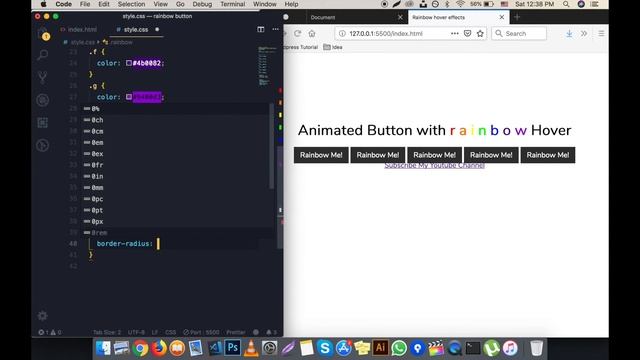Image resolution: width=640 pixels, height=360 pixels.
Task: Close the Rainbow hover effects tab
Action: pos(502,17)
